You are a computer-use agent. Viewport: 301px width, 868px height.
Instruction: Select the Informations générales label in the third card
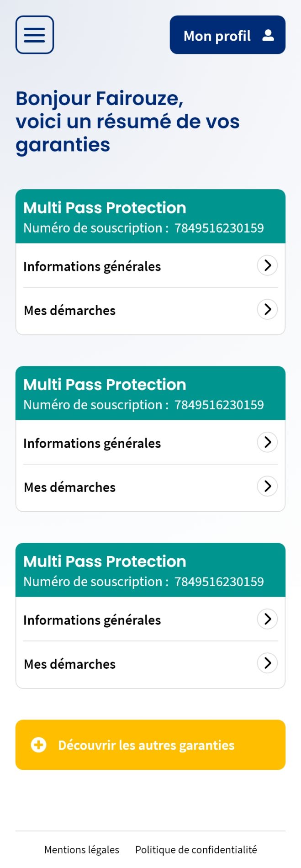[x=92, y=620]
